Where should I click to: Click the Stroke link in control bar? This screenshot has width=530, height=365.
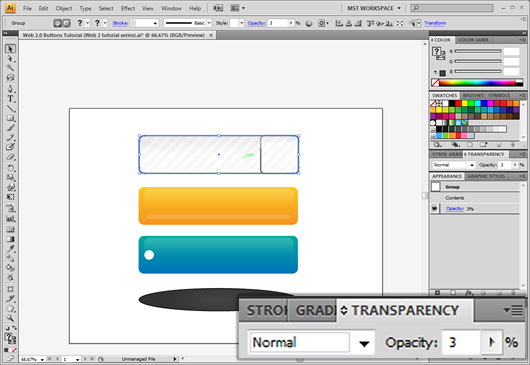120,23
